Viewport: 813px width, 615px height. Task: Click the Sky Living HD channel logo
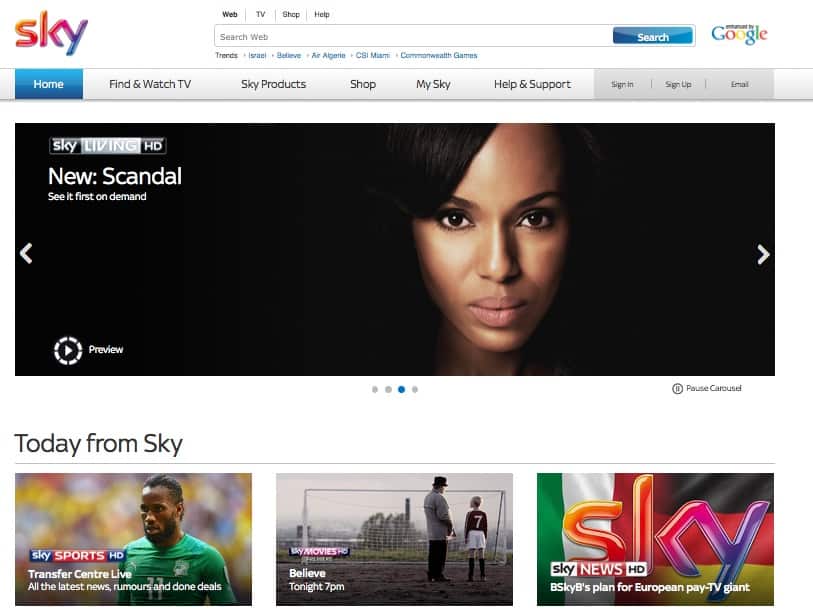click(x=107, y=146)
